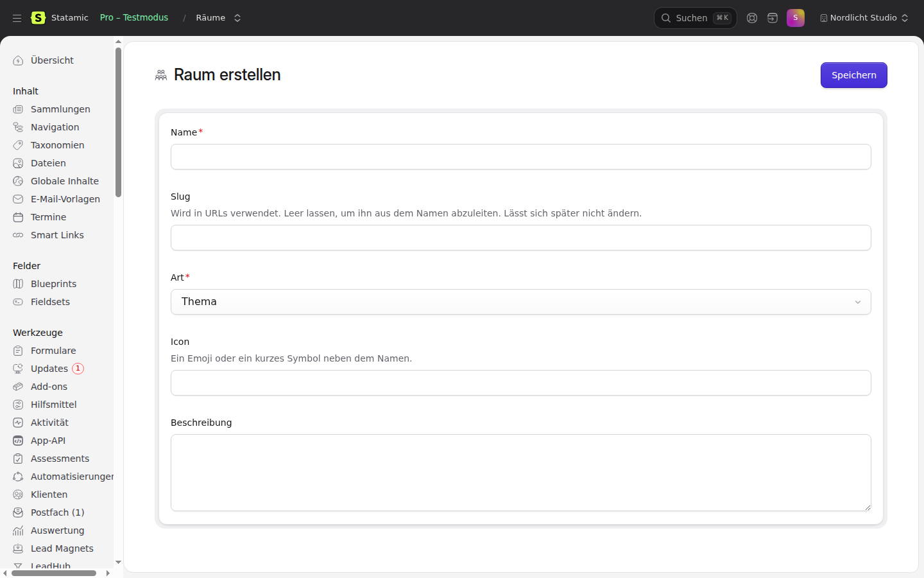The width and height of the screenshot is (924, 578).
Task: Click the Termine calendar icon
Action: (x=18, y=217)
